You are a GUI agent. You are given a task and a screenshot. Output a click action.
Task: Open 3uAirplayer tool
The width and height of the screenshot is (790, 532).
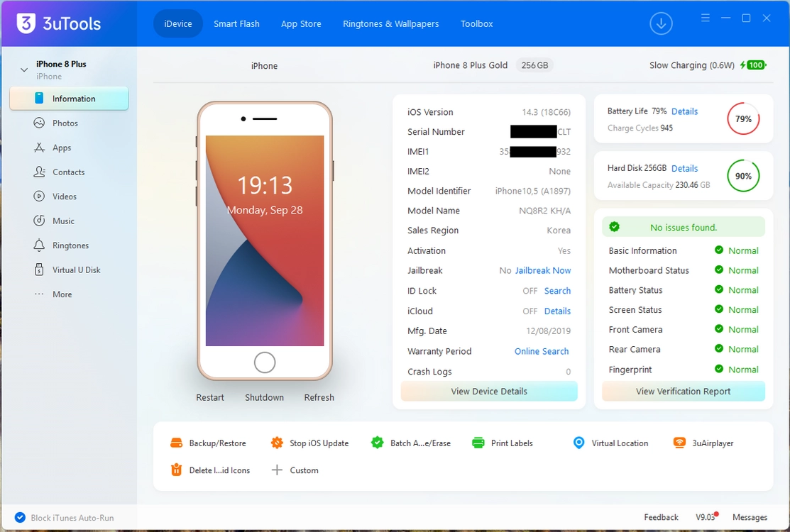point(703,443)
